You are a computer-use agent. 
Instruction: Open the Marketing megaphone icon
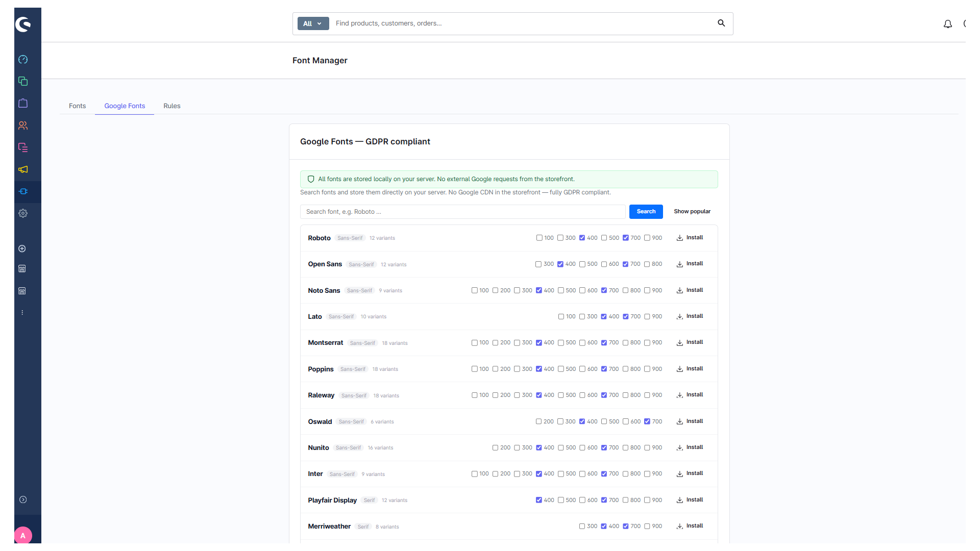coord(23,169)
